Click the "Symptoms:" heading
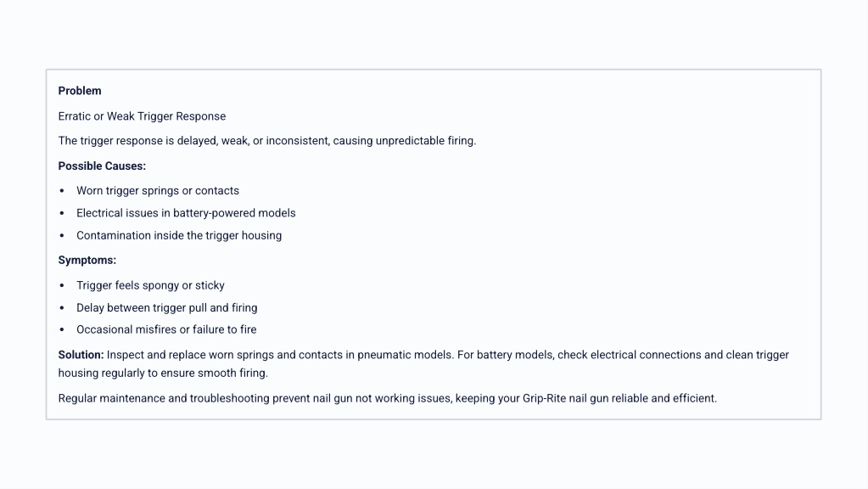The width and height of the screenshot is (868, 489). click(87, 261)
